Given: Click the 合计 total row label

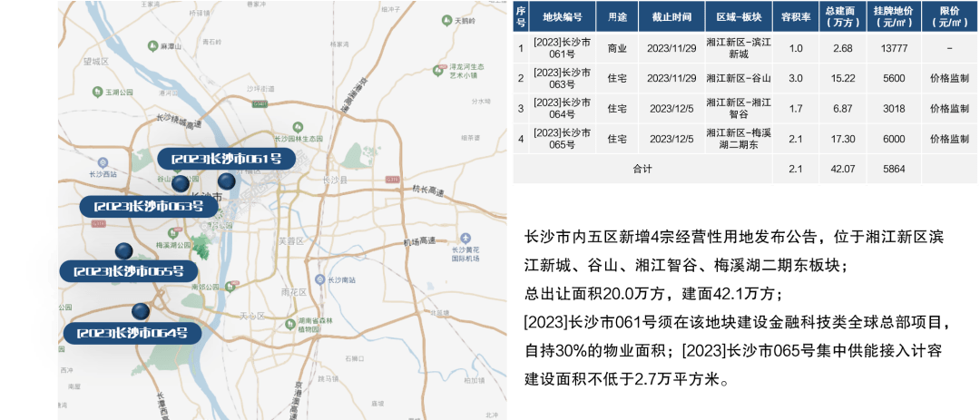Looking at the screenshot, I should (x=642, y=169).
